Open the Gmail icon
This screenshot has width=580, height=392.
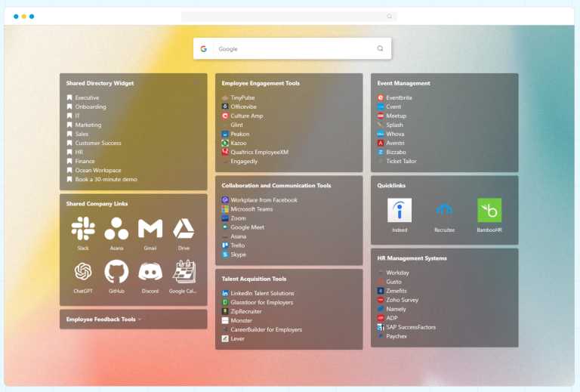(150, 229)
